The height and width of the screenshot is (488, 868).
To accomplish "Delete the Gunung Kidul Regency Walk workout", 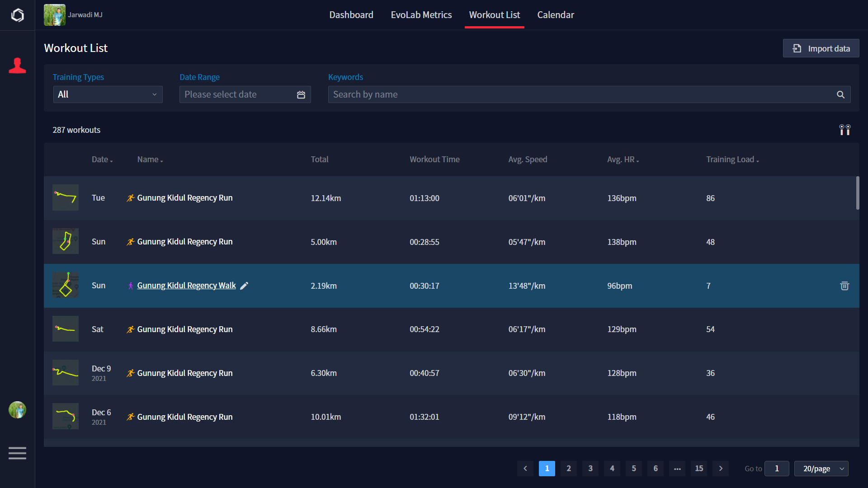I will click(x=844, y=286).
